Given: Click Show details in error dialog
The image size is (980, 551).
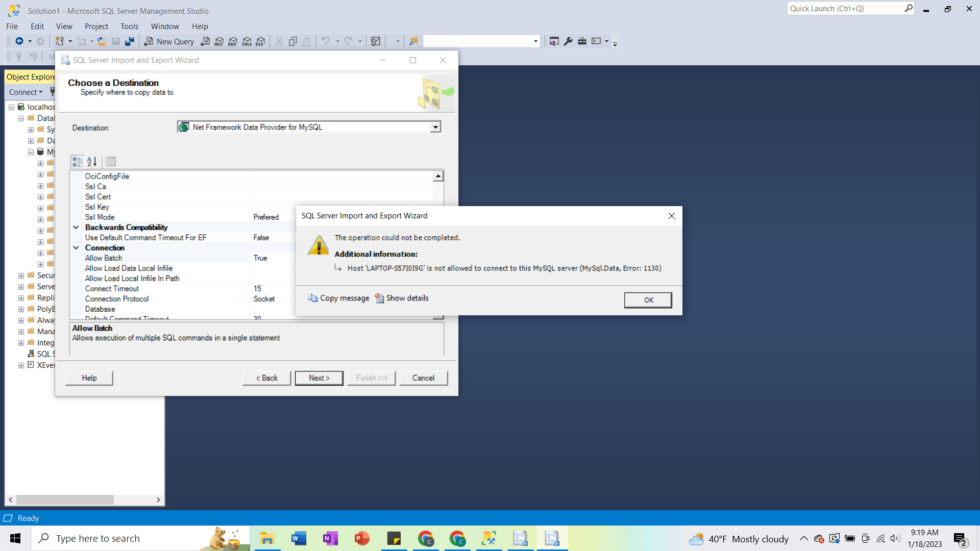Looking at the screenshot, I should point(402,298).
